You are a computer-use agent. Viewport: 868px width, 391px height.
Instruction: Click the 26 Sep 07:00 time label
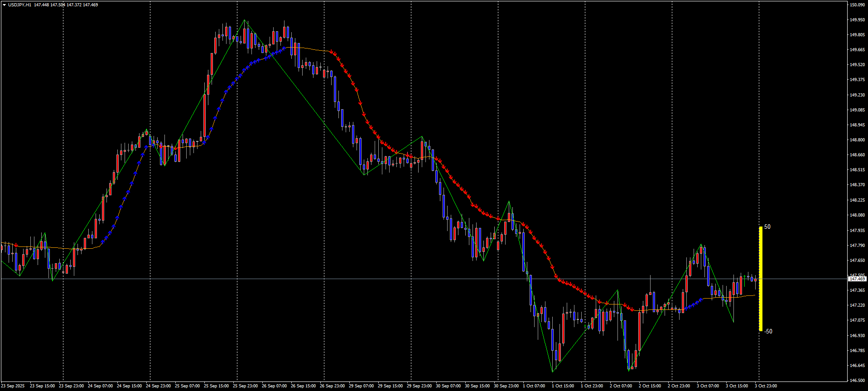274,386
